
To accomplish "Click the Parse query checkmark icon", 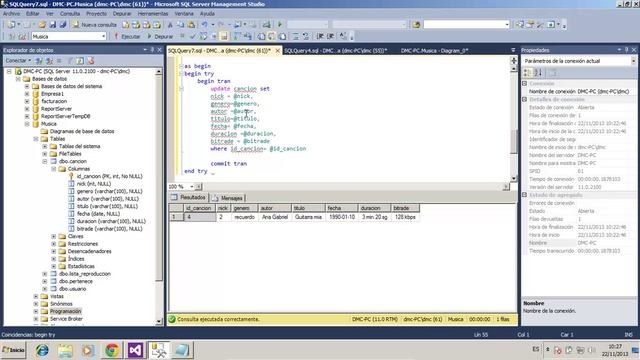I will point(193,36).
